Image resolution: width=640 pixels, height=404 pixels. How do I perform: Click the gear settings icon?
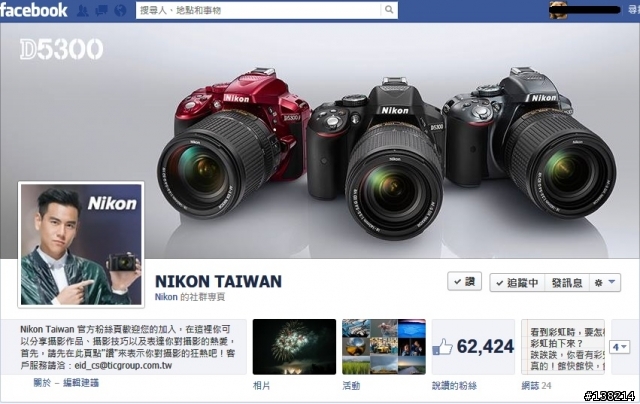tap(598, 282)
